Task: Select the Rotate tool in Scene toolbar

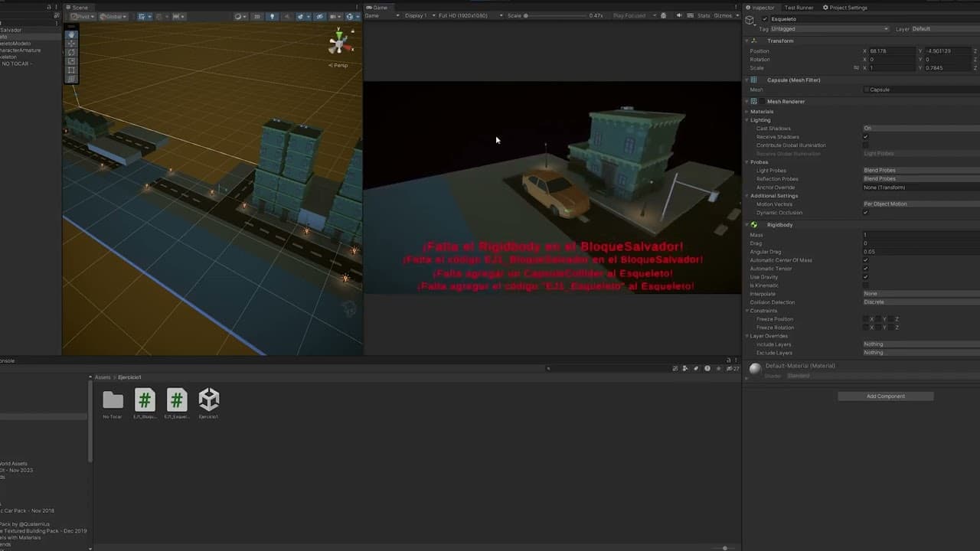Action: pyautogui.click(x=71, y=53)
